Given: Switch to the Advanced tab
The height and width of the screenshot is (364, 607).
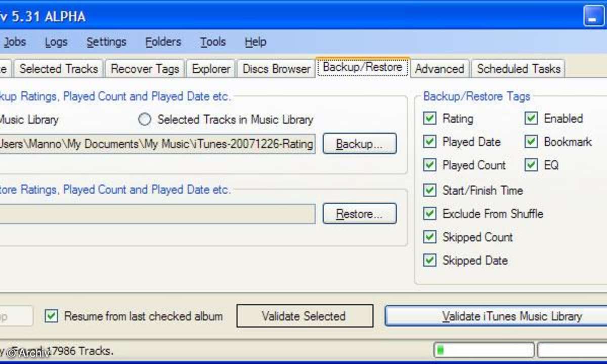Looking at the screenshot, I should pos(439,69).
